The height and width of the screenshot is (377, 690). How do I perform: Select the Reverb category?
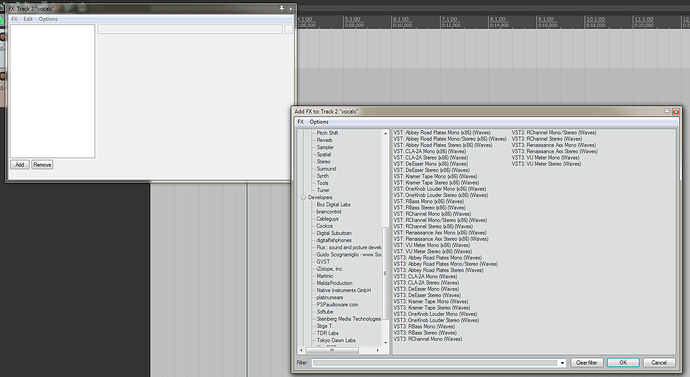tap(324, 140)
